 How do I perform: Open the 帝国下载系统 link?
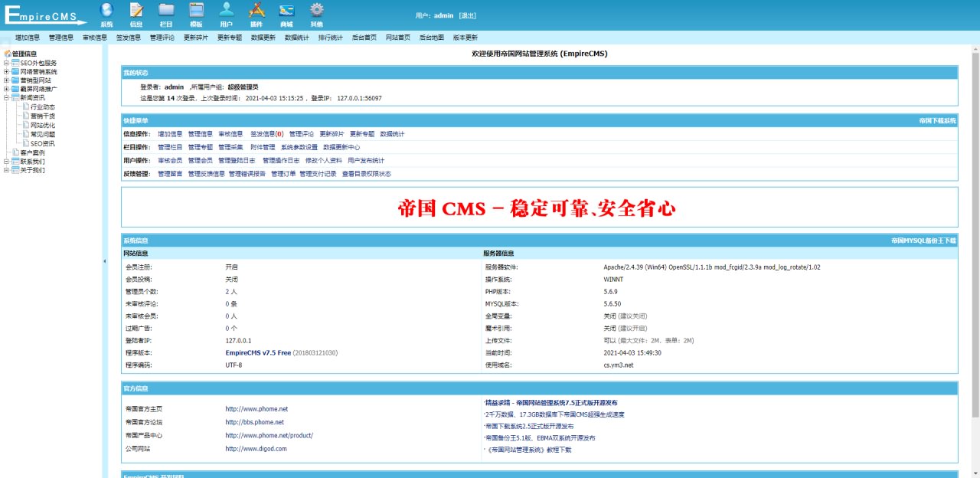pyautogui.click(x=938, y=121)
